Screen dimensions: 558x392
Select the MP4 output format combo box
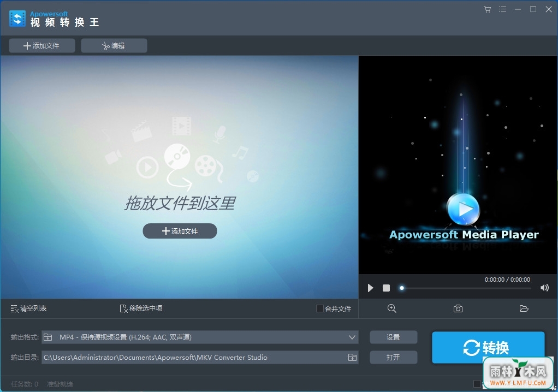point(200,337)
